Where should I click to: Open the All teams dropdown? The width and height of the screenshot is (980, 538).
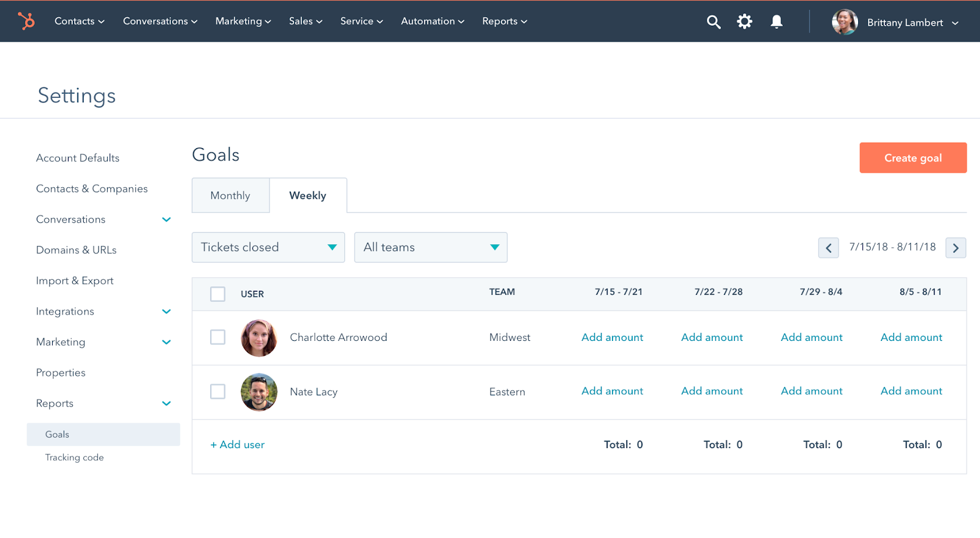tap(431, 247)
